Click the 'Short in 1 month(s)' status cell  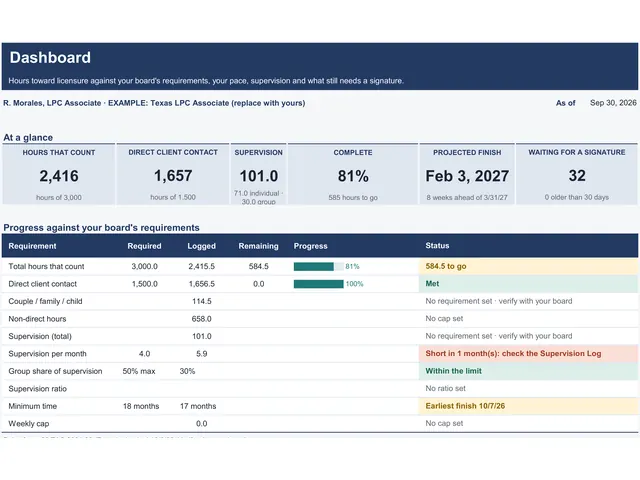click(x=529, y=353)
